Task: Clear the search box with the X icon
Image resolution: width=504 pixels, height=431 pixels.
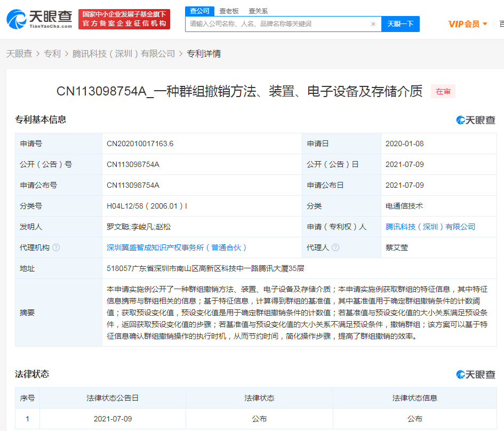Action: pyautogui.click(x=373, y=24)
